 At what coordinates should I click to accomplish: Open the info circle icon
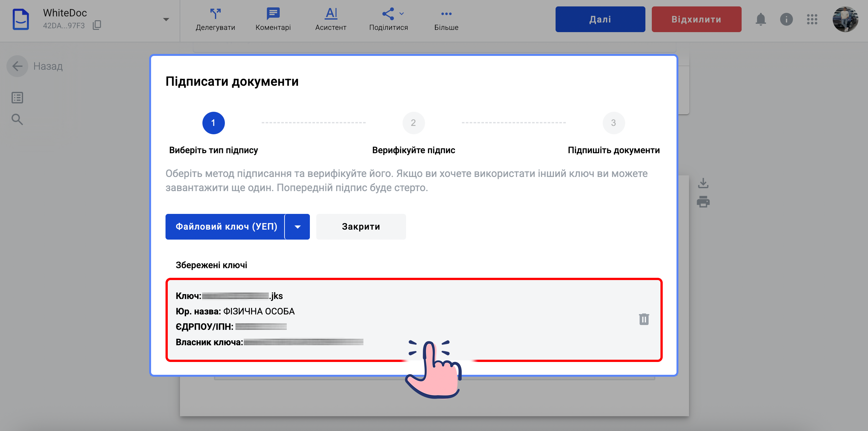coord(786,19)
